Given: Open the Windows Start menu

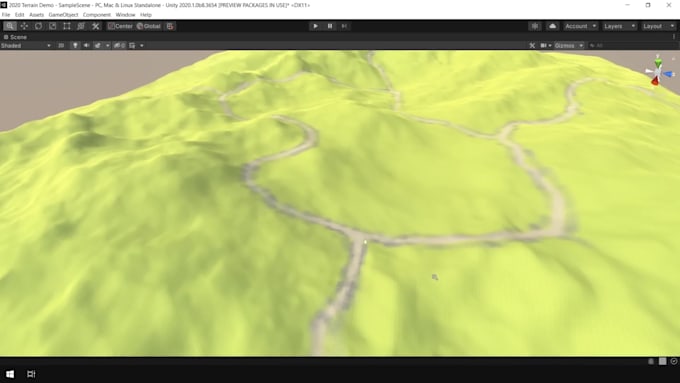Looking at the screenshot, I should point(10,374).
